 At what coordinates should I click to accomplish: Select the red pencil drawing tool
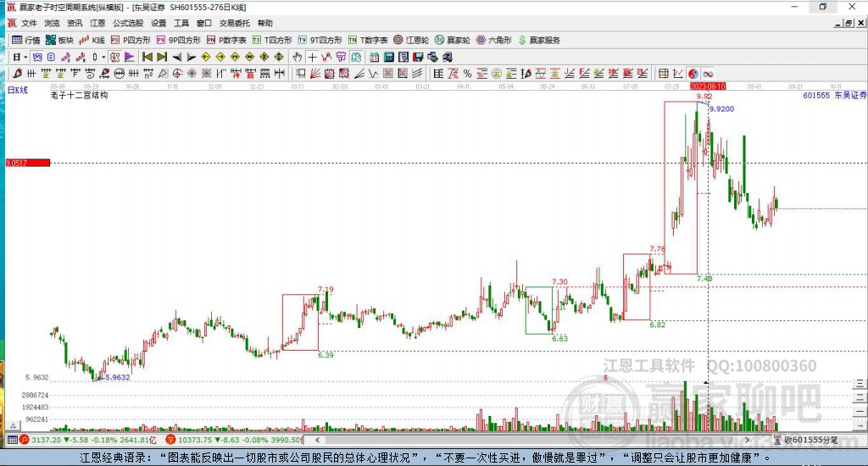17,74
